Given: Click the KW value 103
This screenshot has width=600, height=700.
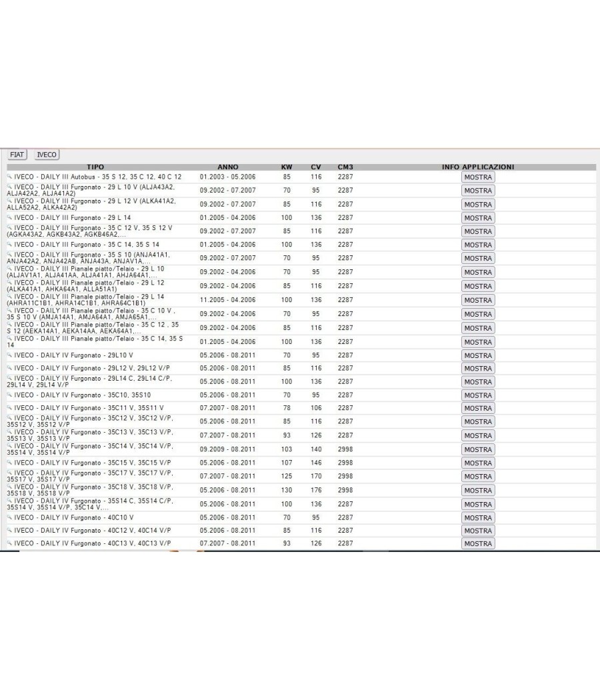Looking at the screenshot, I should tap(287, 449).
